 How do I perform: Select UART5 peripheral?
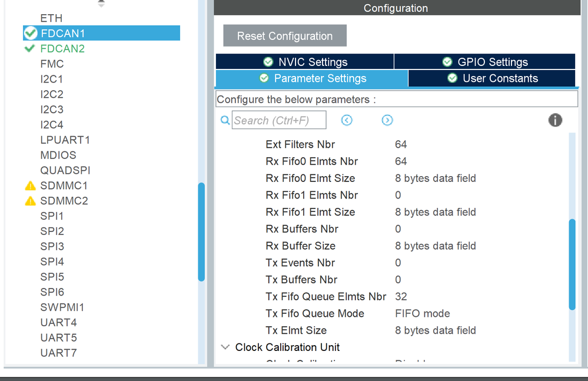58,337
